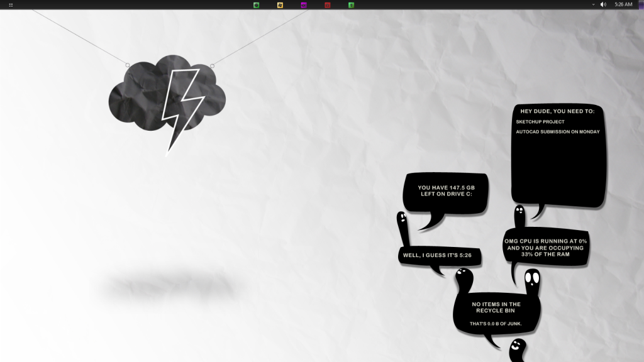Click the purple show desktop strip
The height and width of the screenshot is (362, 644).
coord(641,4)
